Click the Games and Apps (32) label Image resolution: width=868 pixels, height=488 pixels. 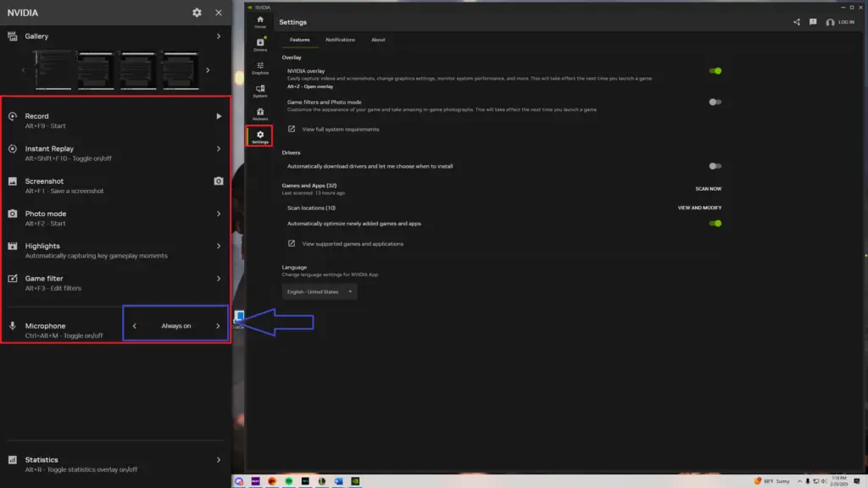(x=309, y=186)
